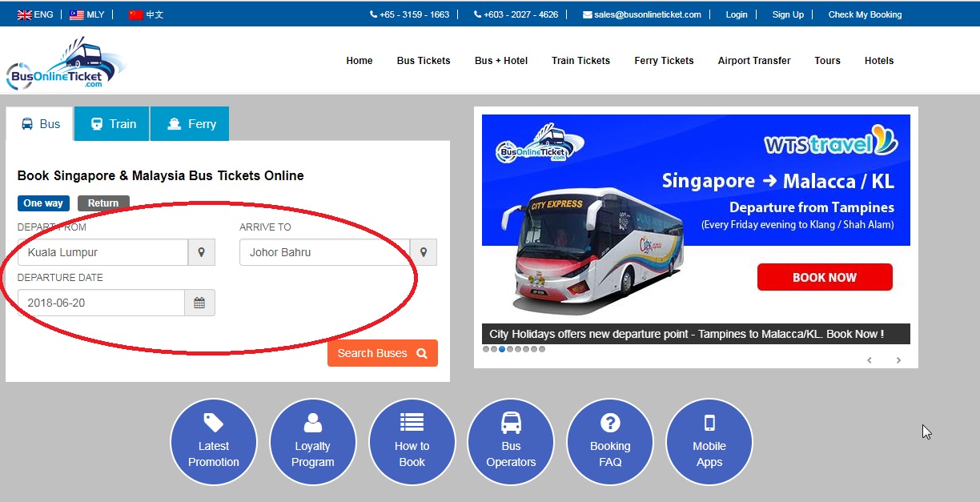The width and height of the screenshot is (980, 502).
Task: Edit the departure date 2018-06-20
Action: coord(101,303)
